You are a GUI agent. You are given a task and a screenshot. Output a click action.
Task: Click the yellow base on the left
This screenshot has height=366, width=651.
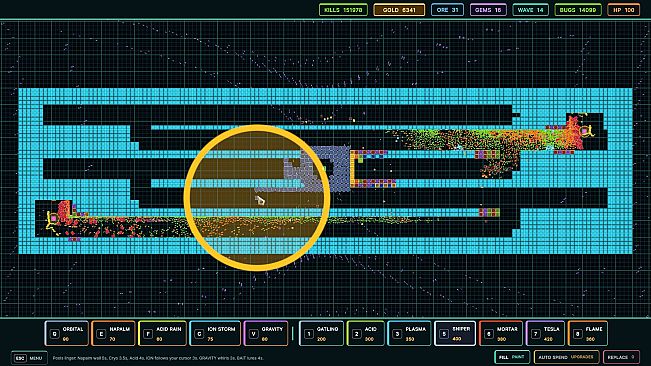[x=54, y=219]
